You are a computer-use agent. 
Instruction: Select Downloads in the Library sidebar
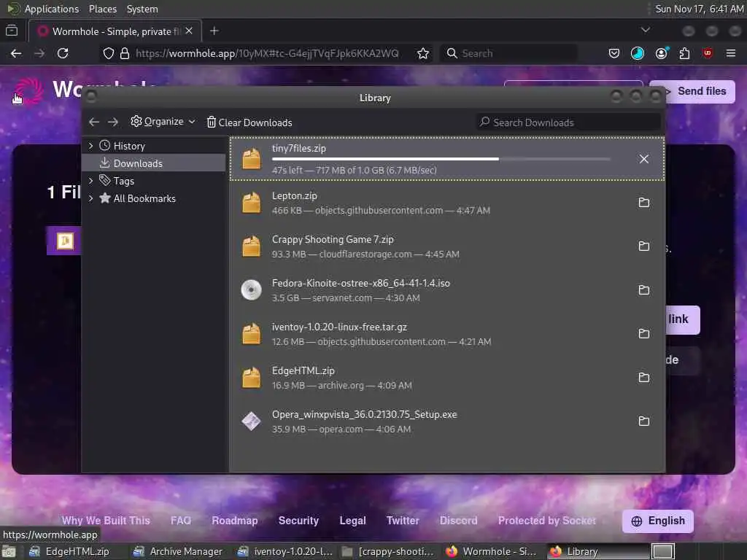pyautogui.click(x=153, y=163)
